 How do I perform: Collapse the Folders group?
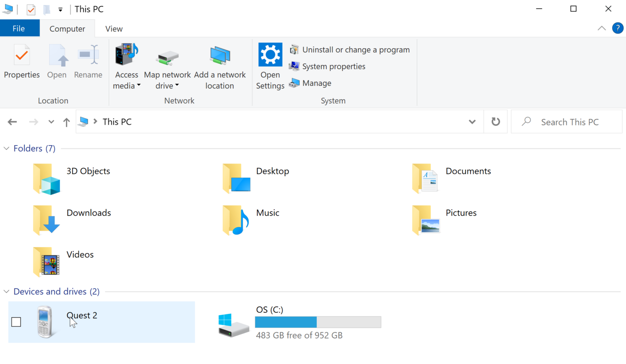[x=7, y=148]
